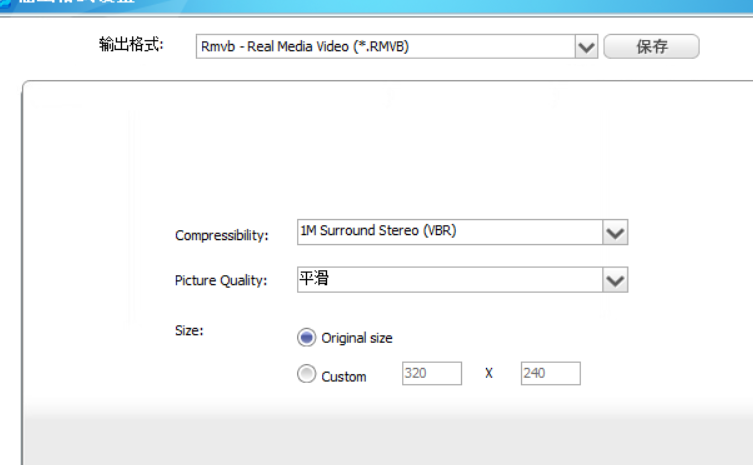Click the Compressibility label
This screenshot has width=753, height=465.
[x=221, y=235]
